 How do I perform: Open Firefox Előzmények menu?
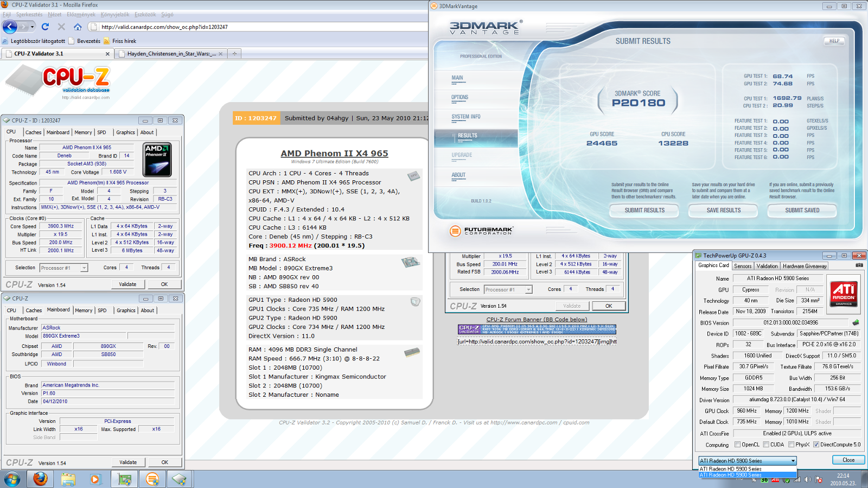[81, 15]
